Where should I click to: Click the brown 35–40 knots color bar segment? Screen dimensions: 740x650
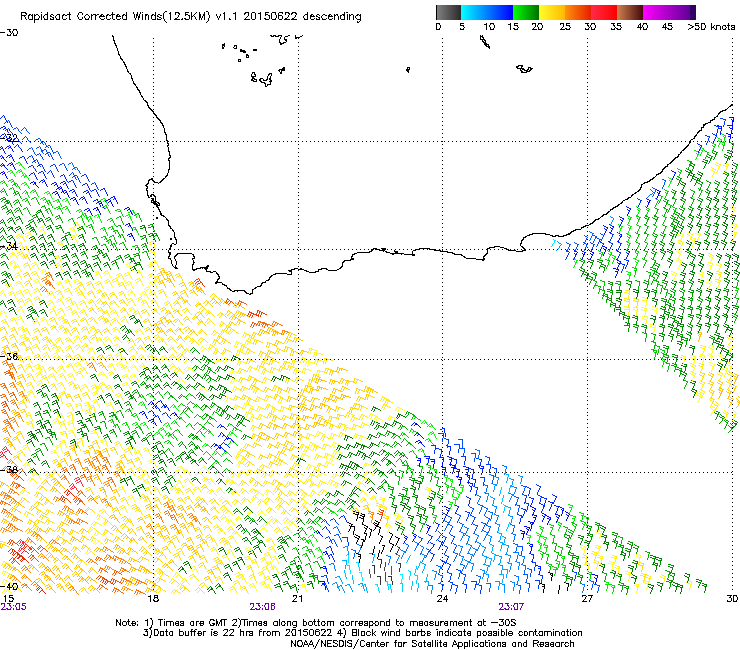(630, 12)
